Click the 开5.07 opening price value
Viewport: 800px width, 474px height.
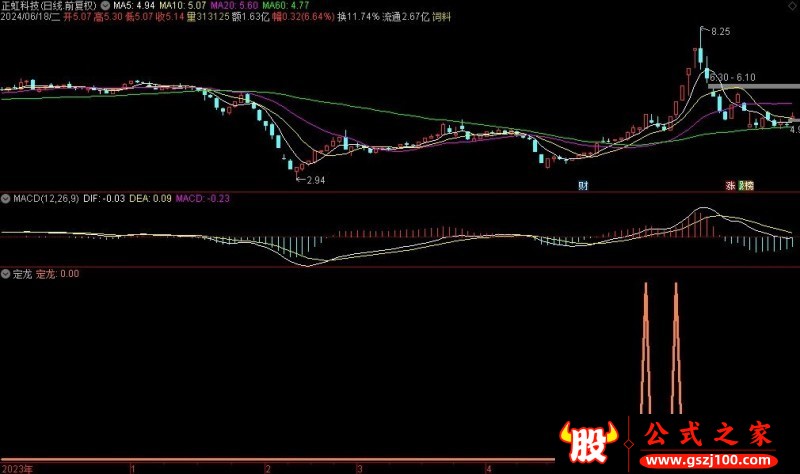pos(77,17)
